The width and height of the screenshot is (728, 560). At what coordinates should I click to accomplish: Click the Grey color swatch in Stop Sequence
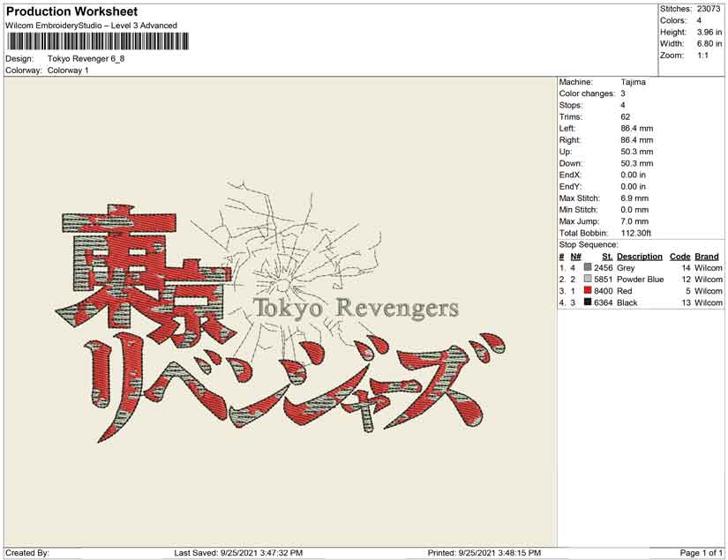click(x=588, y=267)
